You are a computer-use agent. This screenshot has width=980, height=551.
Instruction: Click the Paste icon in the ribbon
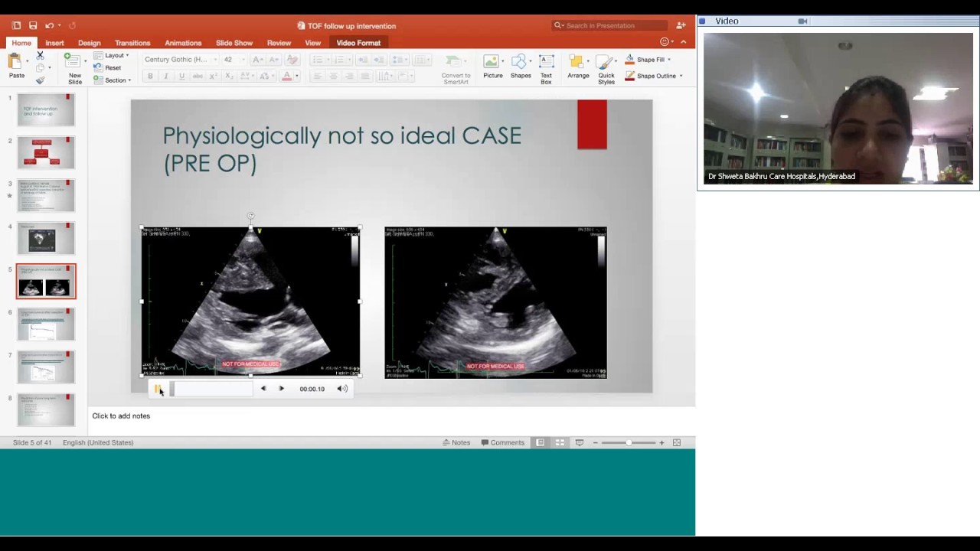15,62
